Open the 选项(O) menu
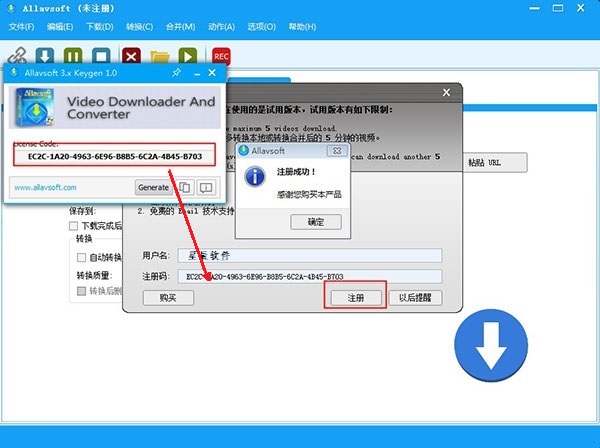This screenshot has width=600, height=448. [x=261, y=27]
